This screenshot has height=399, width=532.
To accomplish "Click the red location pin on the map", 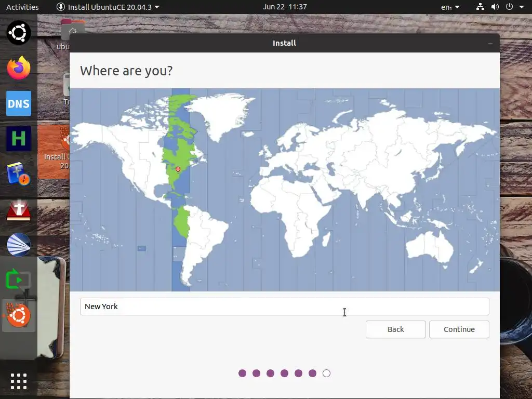I will pyautogui.click(x=178, y=169).
